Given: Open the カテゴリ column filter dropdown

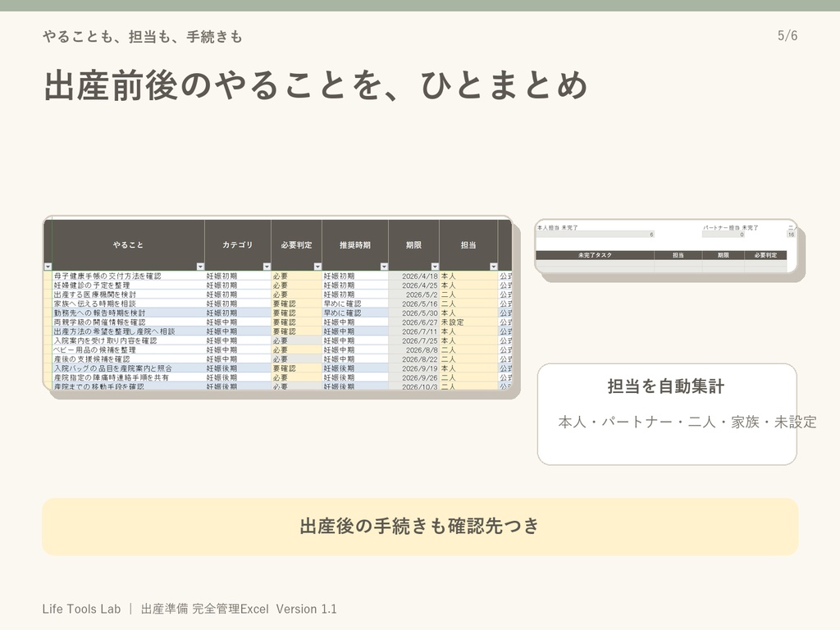Looking at the screenshot, I should point(267,267).
